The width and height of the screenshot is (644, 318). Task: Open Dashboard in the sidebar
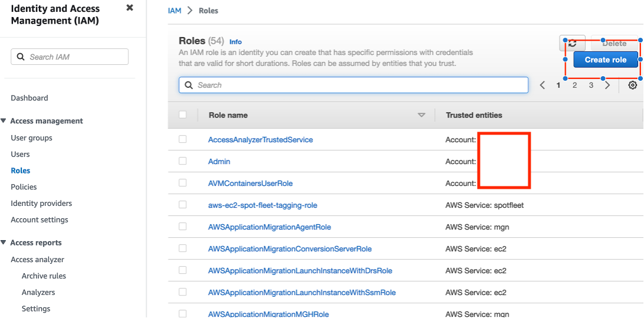[29, 98]
